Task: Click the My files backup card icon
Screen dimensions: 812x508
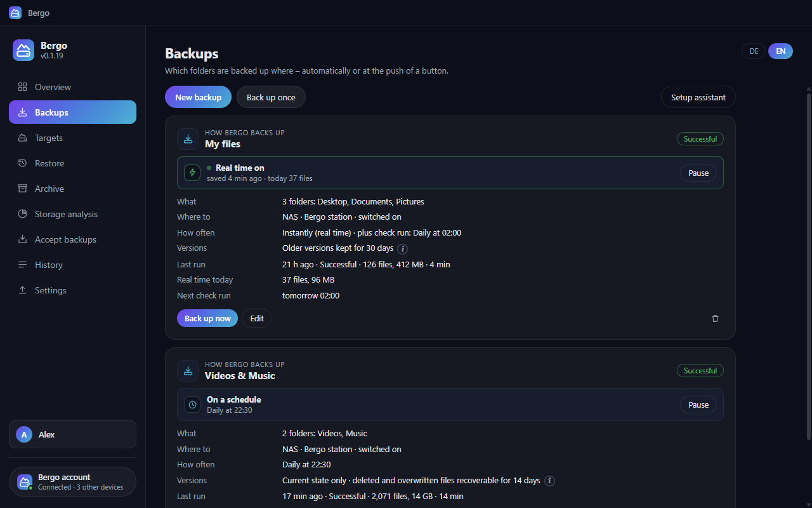Action: tap(188, 139)
